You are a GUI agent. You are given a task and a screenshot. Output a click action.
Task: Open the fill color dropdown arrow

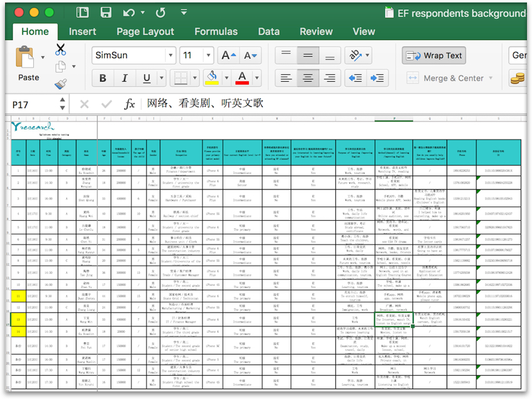point(227,78)
